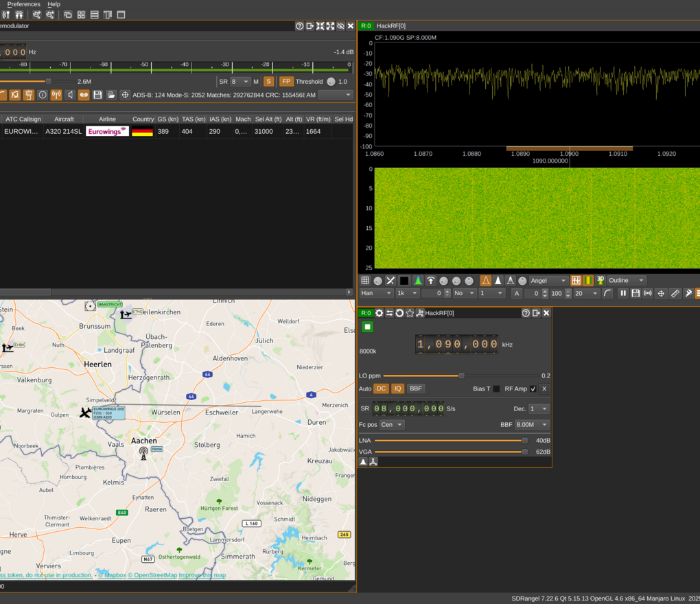Click the HackRF reload device icon
The width and height of the screenshot is (700, 604).
click(x=399, y=313)
